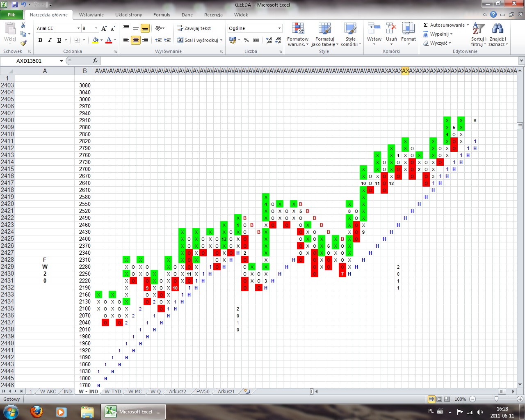Open the Format cells menu icon
The height and width of the screenshot is (420, 525).
tap(409, 29)
